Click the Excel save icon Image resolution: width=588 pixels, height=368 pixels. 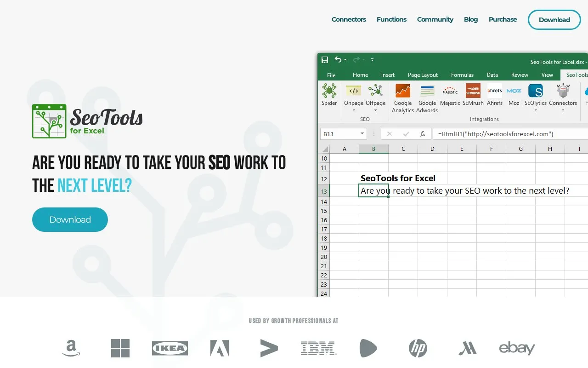[x=325, y=60]
